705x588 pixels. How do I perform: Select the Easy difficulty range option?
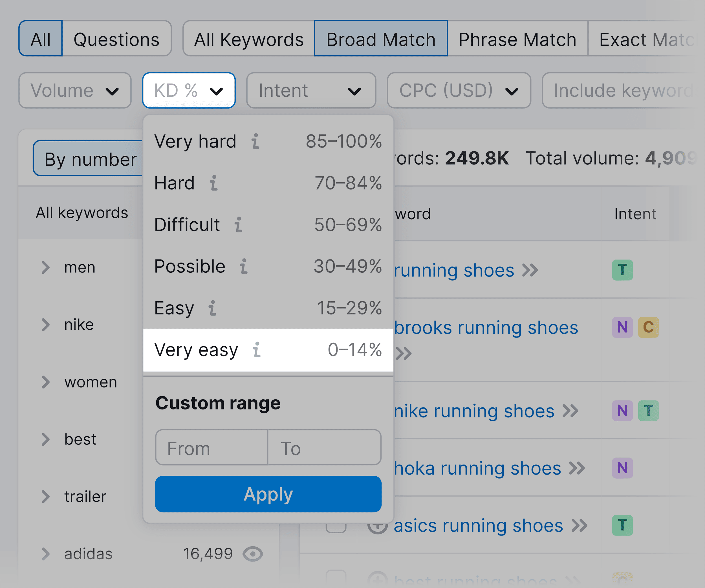pos(174,307)
